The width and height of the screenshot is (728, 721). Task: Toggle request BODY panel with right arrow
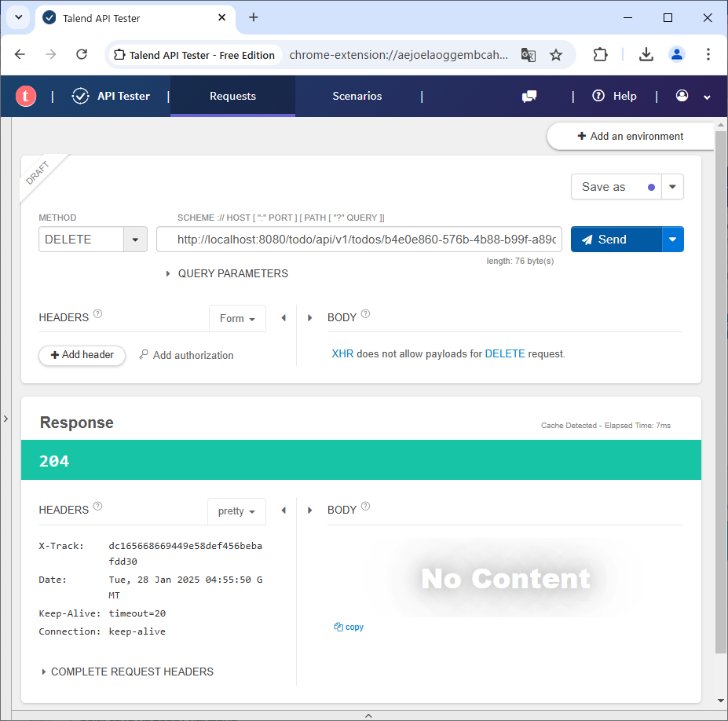point(310,318)
